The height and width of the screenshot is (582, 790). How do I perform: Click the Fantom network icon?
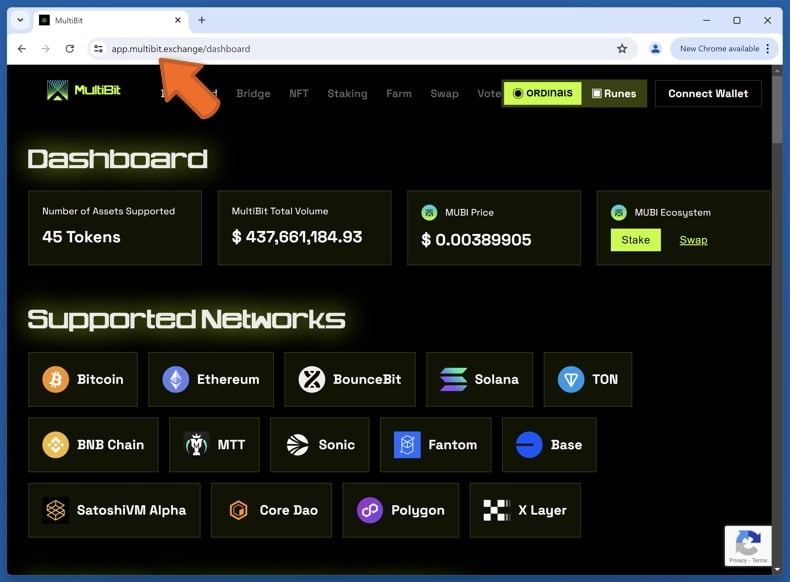click(x=407, y=444)
